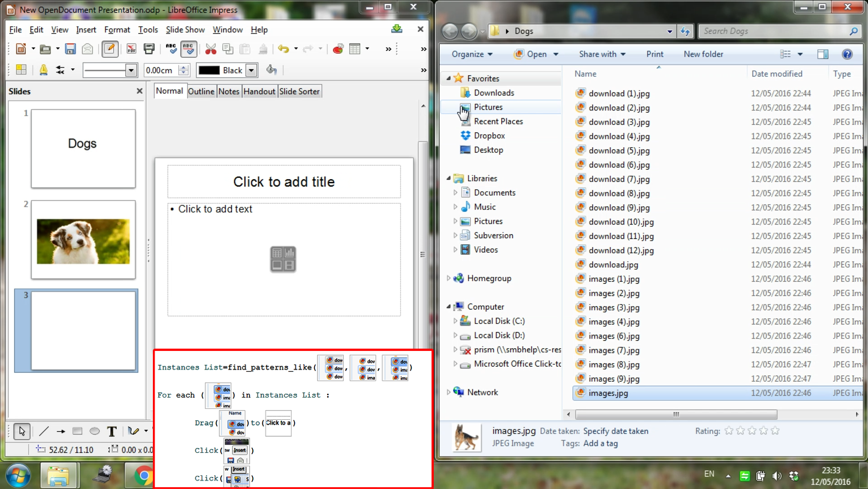Open the Insert menu
The height and width of the screenshot is (489, 868).
(x=86, y=30)
